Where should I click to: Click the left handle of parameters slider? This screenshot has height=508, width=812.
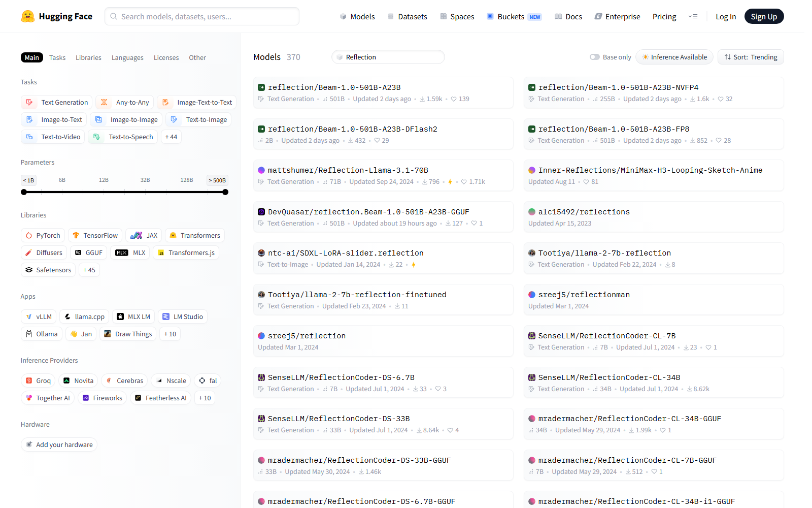point(24,192)
